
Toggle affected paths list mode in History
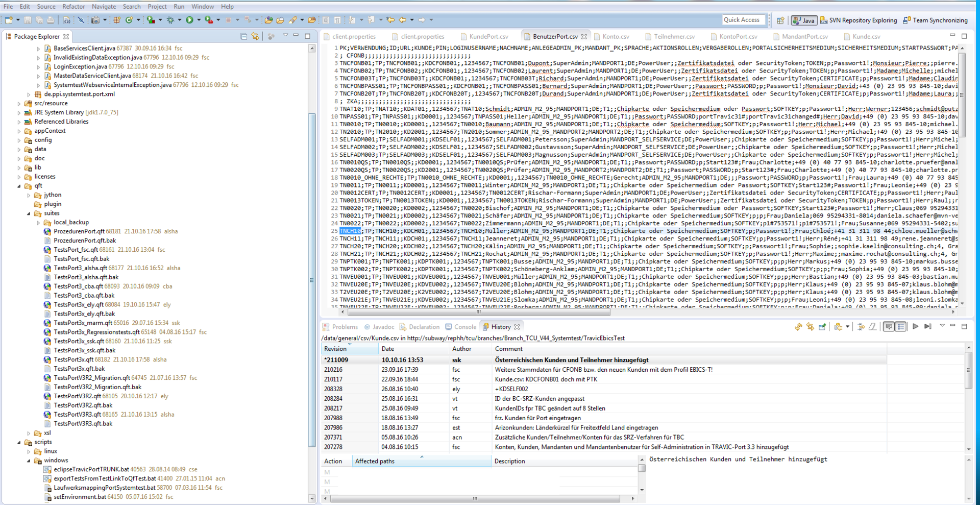(x=901, y=327)
